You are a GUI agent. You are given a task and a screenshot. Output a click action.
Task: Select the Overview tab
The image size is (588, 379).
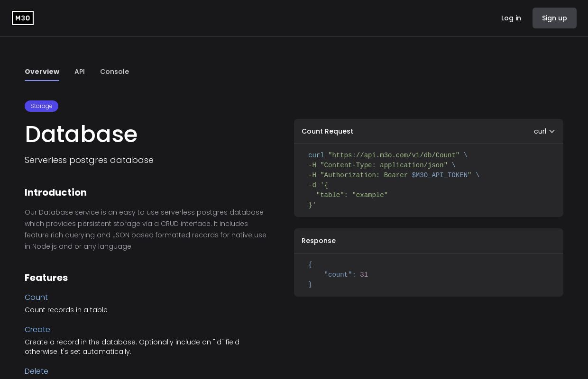click(42, 72)
